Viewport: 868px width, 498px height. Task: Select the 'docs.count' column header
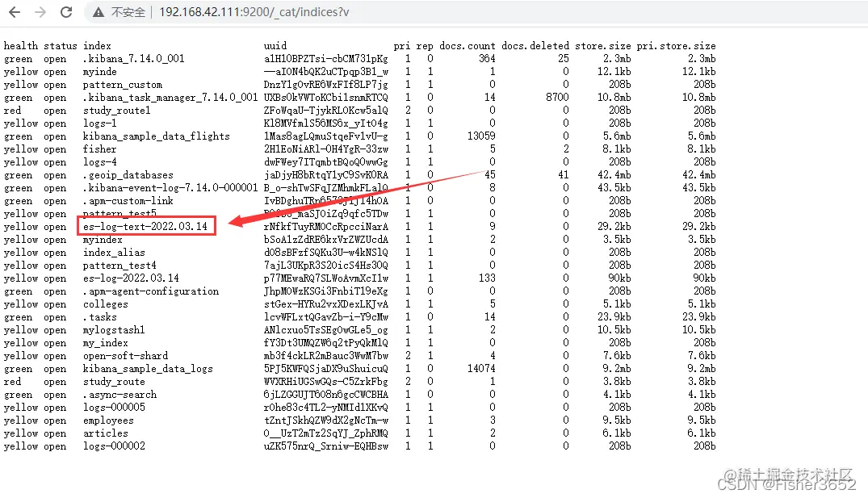point(468,46)
